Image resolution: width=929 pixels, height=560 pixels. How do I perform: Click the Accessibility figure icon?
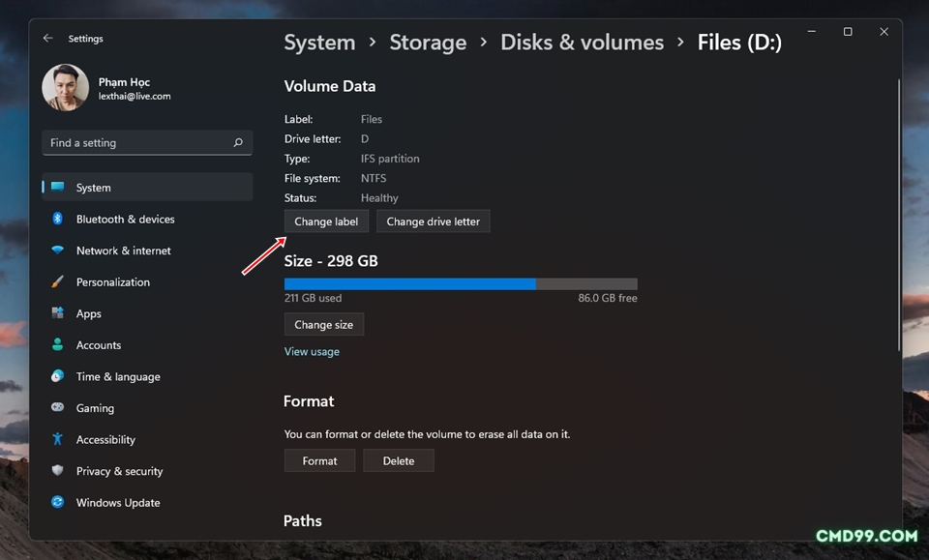(57, 439)
